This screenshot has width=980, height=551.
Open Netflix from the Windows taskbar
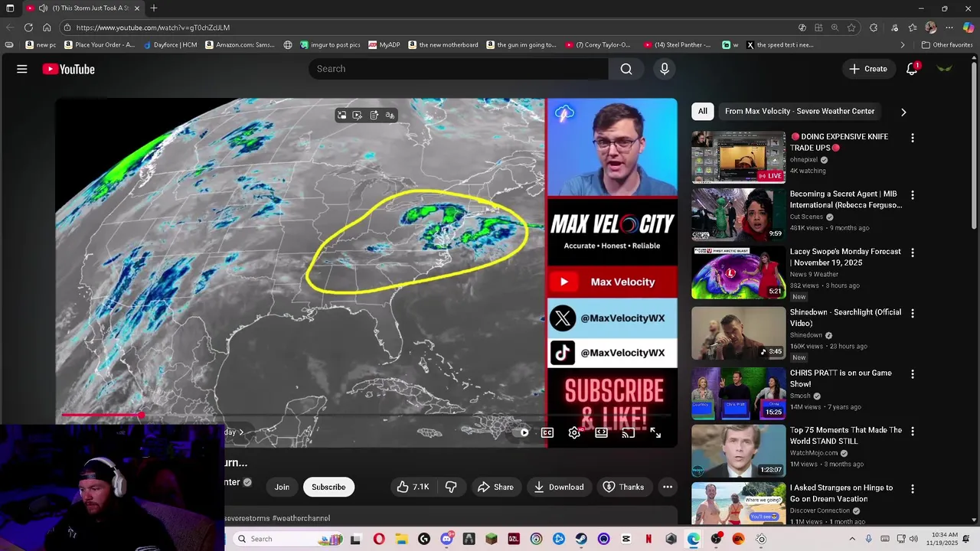pos(648,539)
